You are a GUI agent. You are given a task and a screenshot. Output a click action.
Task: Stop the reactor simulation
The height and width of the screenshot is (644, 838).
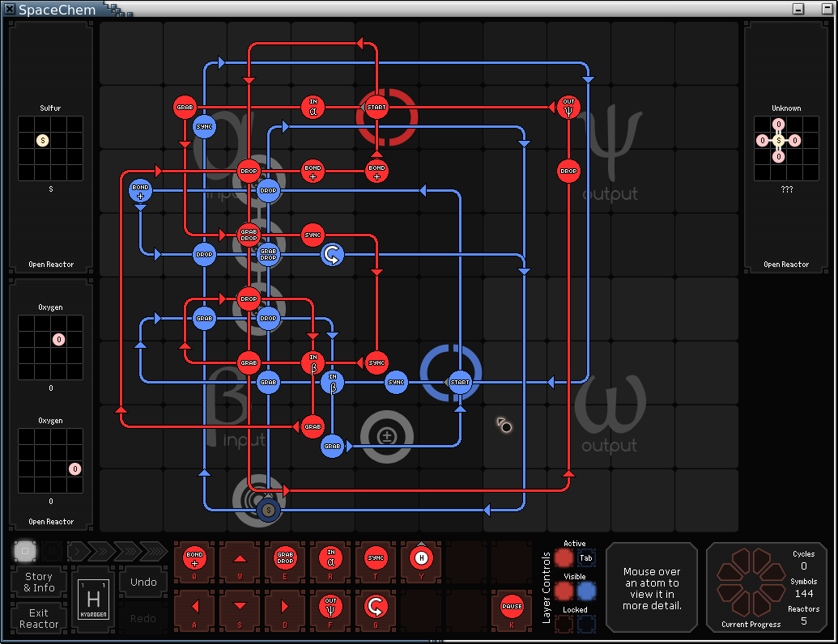tap(25, 550)
